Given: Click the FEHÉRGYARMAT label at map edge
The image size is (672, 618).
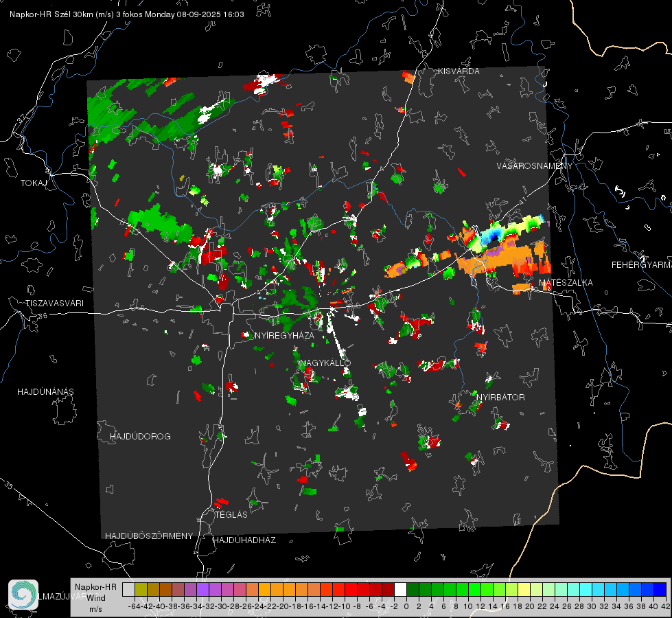Looking at the screenshot, I should 642,265.
